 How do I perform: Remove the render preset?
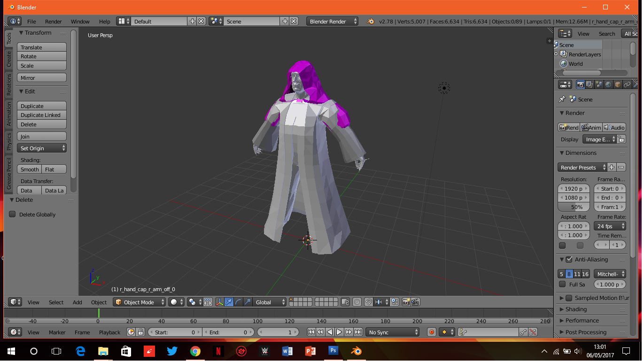pyautogui.click(x=621, y=168)
